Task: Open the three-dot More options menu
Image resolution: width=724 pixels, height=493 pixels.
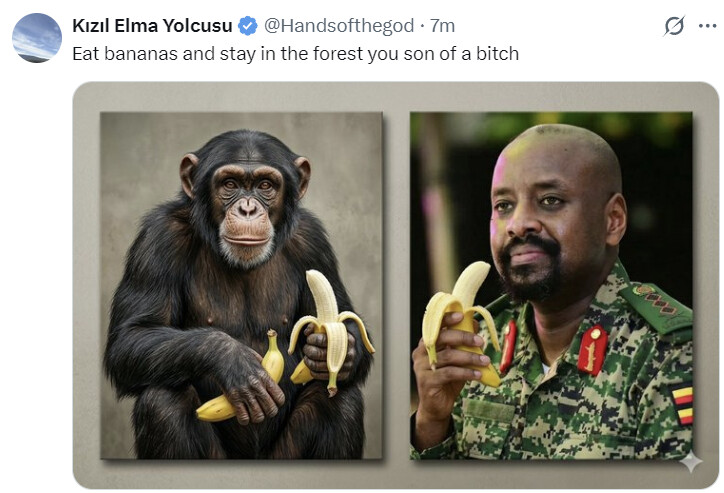Action: click(x=707, y=26)
